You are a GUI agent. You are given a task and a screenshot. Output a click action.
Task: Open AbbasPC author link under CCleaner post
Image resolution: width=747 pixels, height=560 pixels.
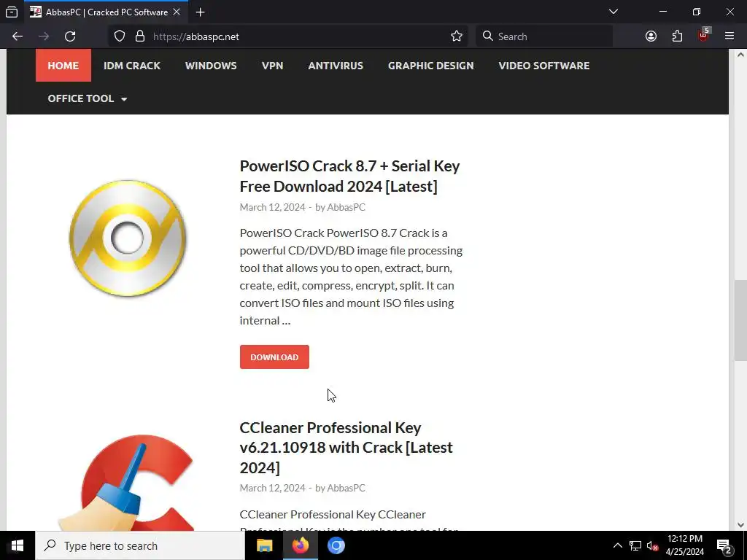point(346,488)
